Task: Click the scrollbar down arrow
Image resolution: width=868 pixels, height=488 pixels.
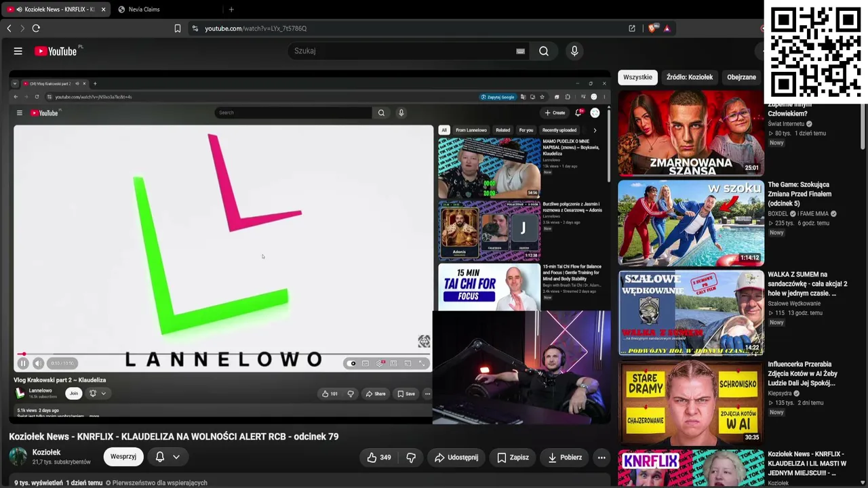Action: pos(863,483)
